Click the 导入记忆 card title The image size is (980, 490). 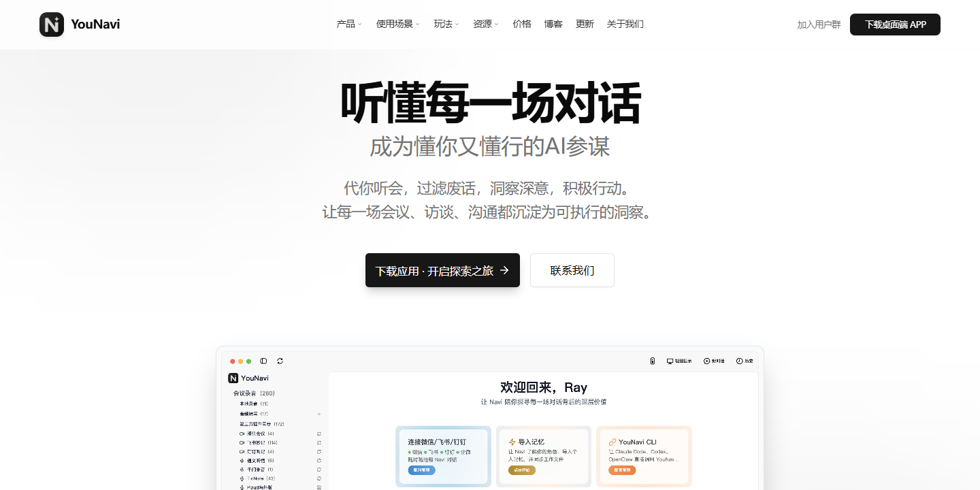coord(532,442)
